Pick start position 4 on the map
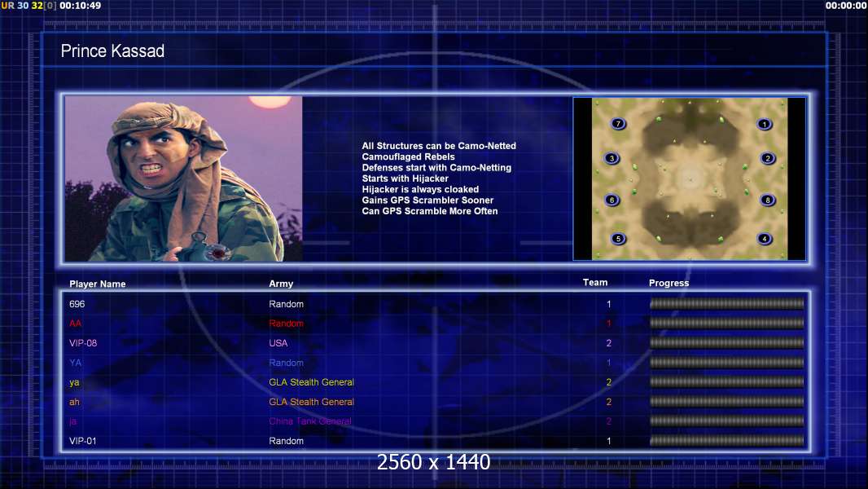Image resolution: width=868 pixels, height=489 pixels. pyautogui.click(x=765, y=239)
